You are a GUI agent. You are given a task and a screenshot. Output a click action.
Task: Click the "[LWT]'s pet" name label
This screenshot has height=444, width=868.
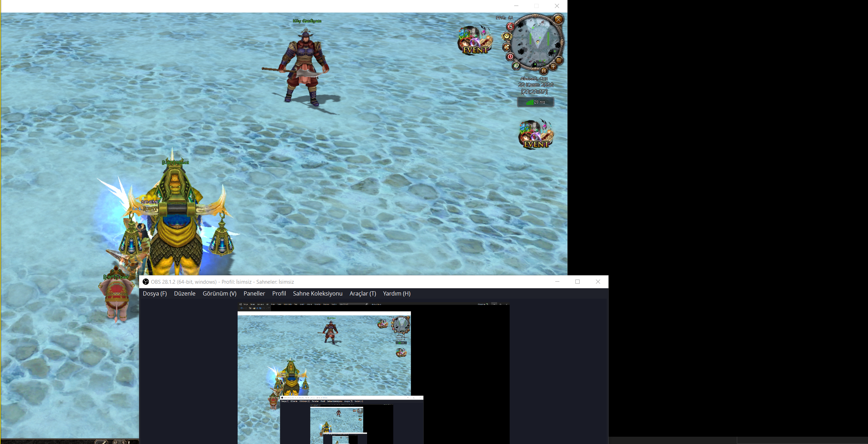coord(116,277)
